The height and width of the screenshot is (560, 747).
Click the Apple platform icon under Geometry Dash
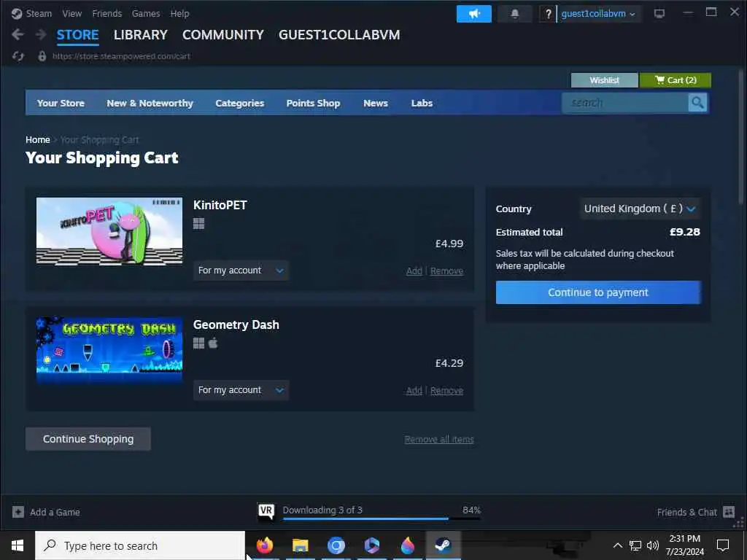[213, 343]
